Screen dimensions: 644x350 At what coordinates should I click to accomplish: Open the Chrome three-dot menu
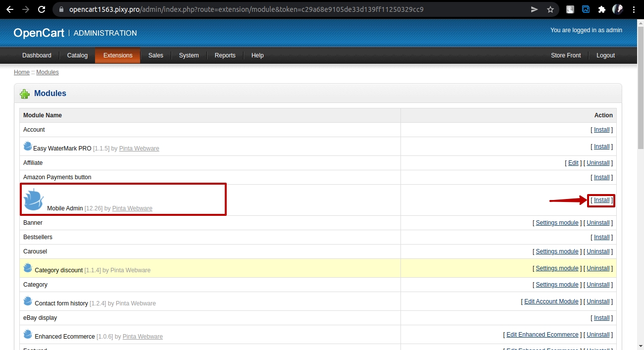click(x=634, y=9)
